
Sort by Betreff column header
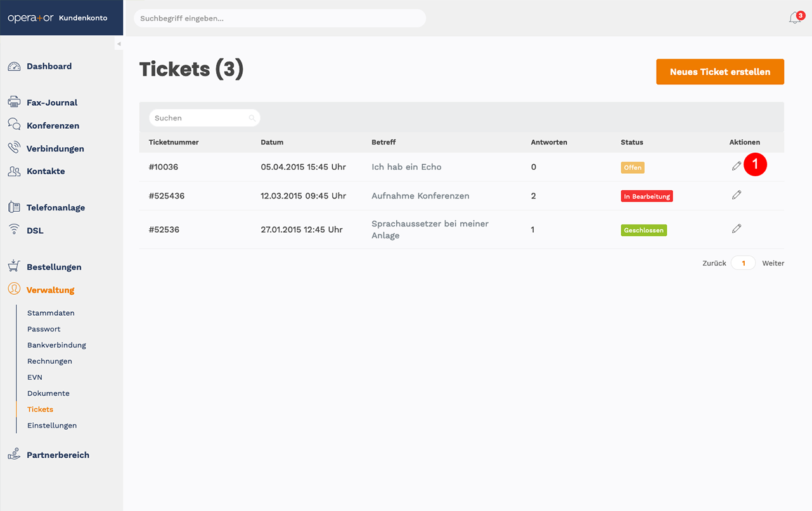point(383,142)
